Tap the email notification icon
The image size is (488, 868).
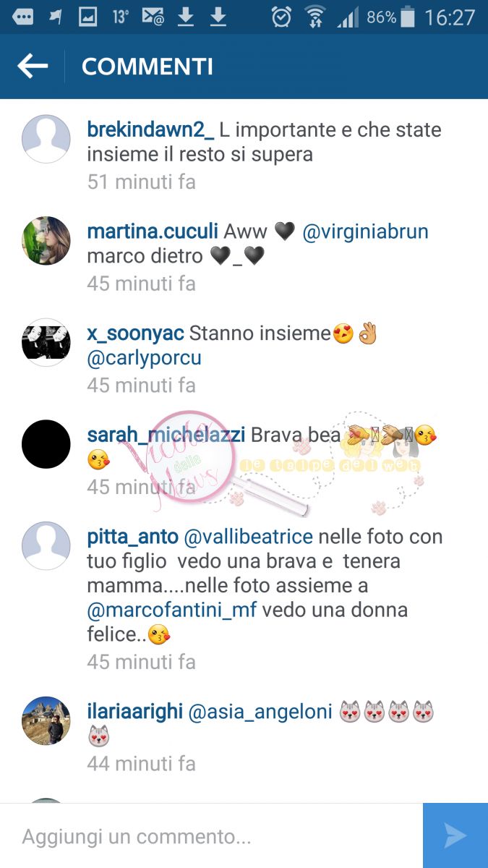coord(153,17)
